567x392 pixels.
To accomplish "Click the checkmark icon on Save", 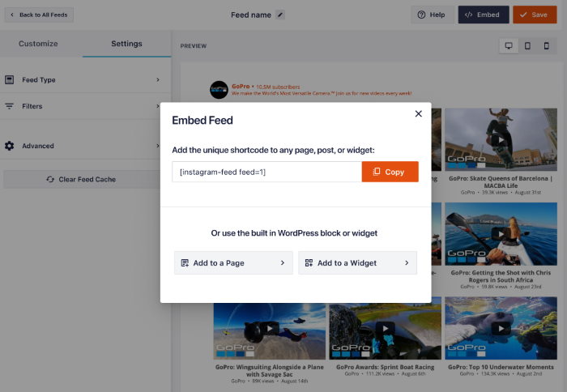I will click(523, 15).
